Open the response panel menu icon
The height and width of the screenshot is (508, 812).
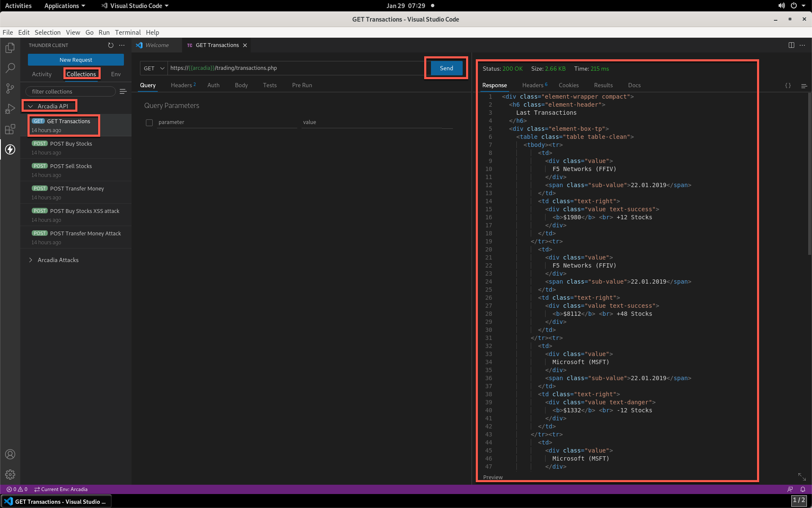click(804, 86)
